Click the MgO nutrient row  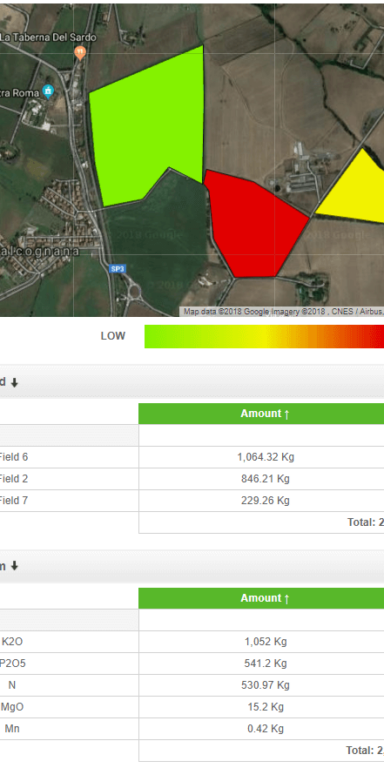192,707
